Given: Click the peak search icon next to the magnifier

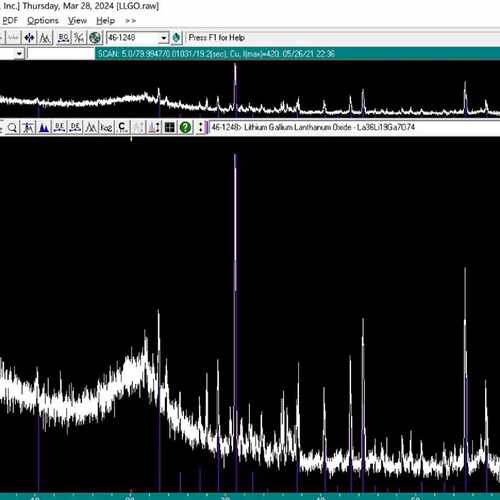Looking at the screenshot, I should [28, 127].
